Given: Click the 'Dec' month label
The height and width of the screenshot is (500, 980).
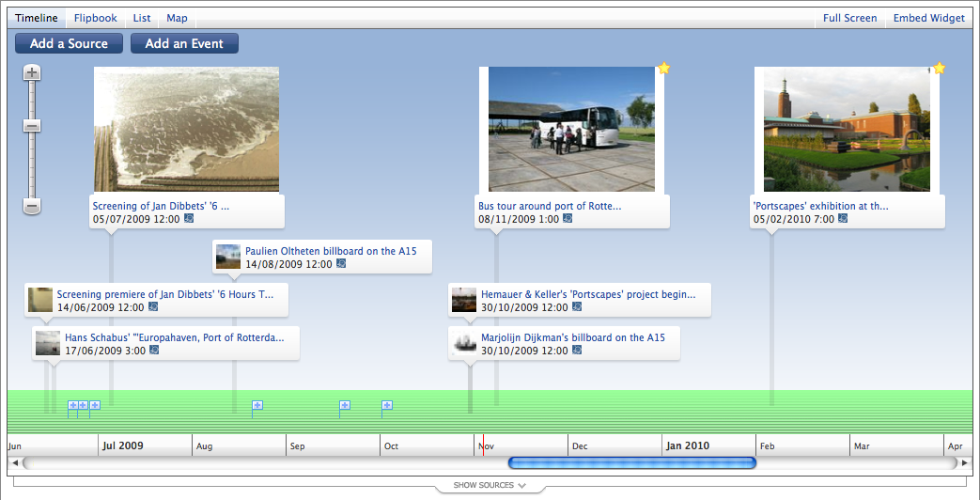Looking at the screenshot, I should [580, 446].
